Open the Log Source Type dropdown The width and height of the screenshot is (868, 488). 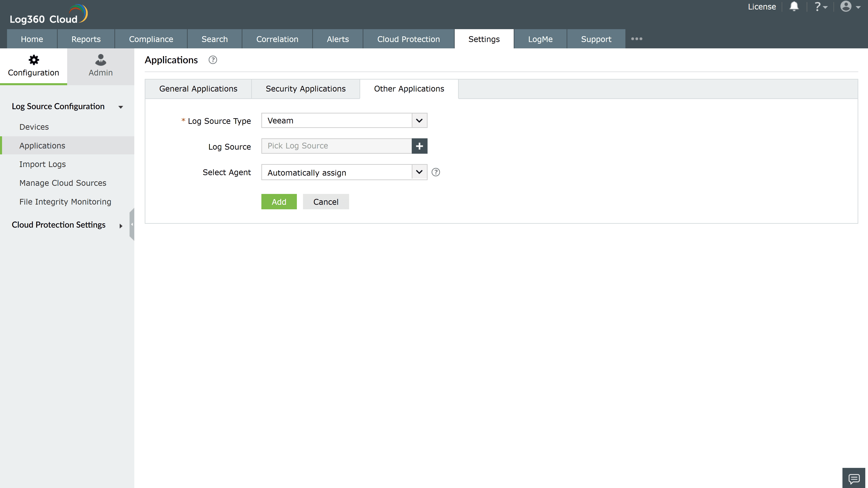click(419, 120)
